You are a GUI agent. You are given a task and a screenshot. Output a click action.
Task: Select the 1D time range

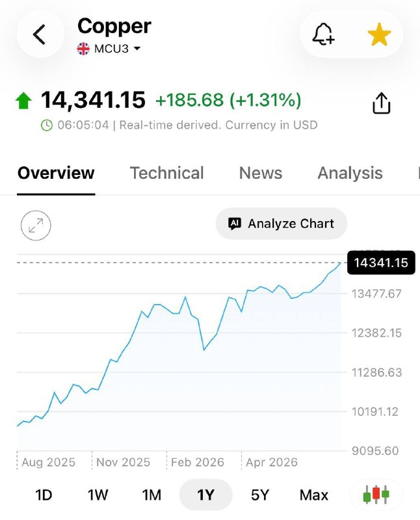44,495
